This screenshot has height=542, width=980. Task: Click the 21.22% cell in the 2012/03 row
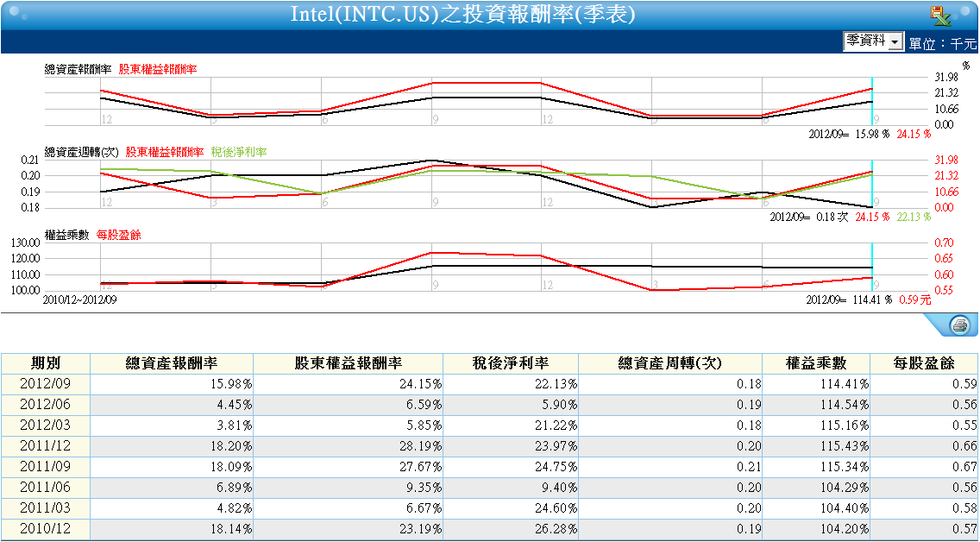pyautogui.click(x=511, y=425)
